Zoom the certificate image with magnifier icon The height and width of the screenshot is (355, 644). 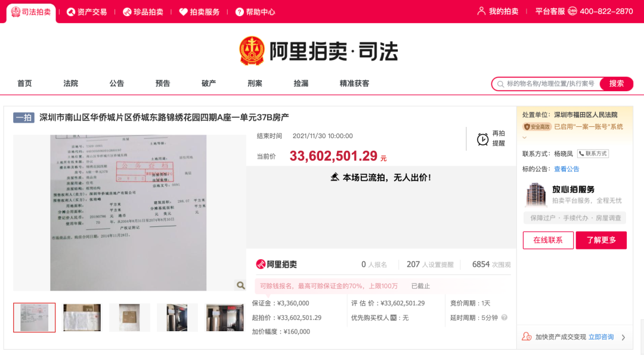pyautogui.click(x=241, y=285)
